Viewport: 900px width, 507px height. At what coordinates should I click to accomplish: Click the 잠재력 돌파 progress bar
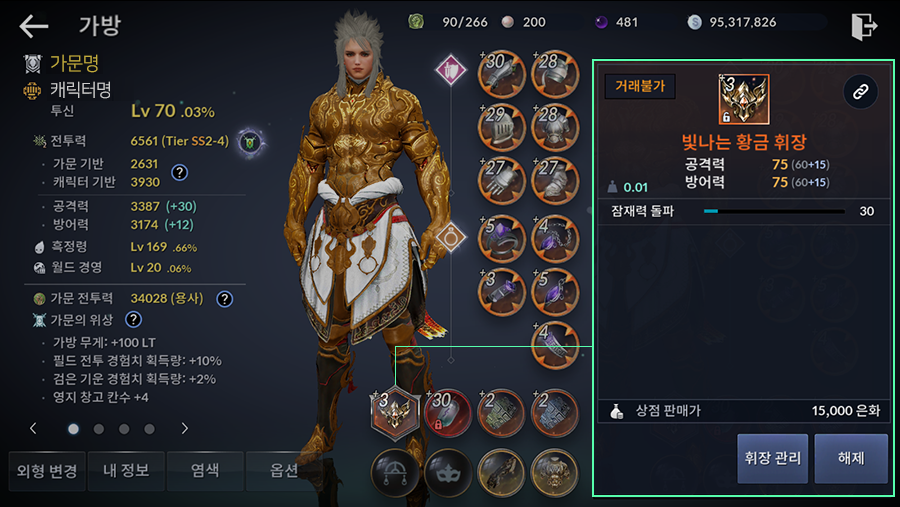point(774,211)
